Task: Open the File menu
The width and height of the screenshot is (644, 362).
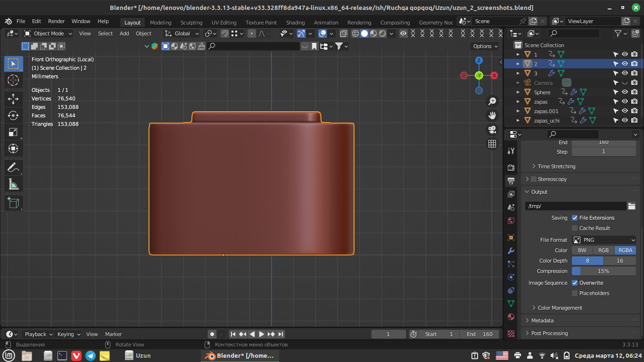Action: pos(21,21)
